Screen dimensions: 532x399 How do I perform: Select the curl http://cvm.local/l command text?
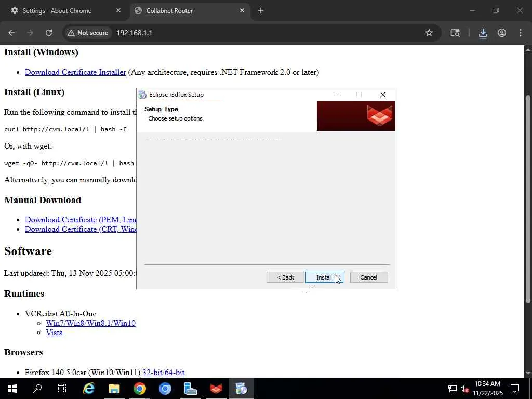pyautogui.click(x=65, y=129)
